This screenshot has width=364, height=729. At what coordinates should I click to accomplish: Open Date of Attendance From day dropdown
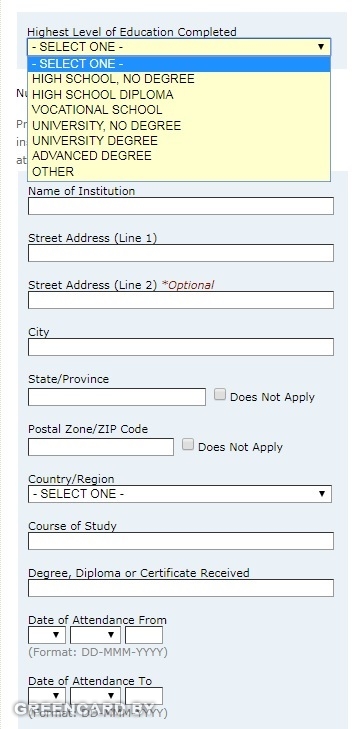point(47,635)
